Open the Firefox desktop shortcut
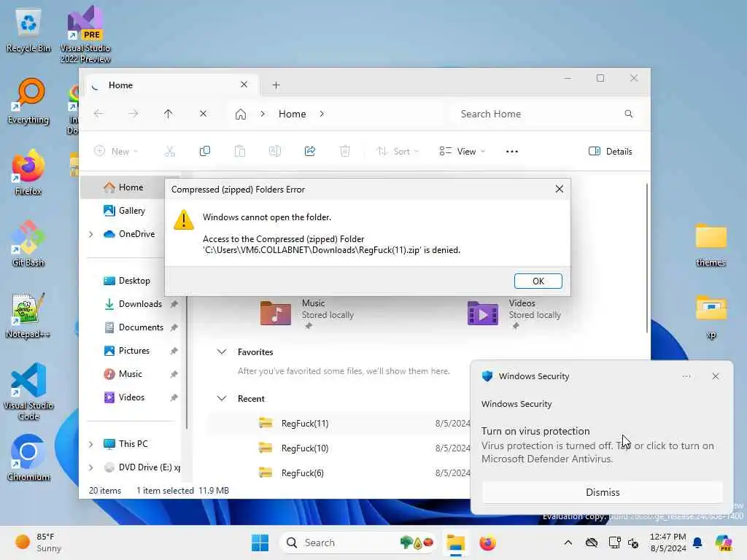The image size is (747, 560). 28,173
